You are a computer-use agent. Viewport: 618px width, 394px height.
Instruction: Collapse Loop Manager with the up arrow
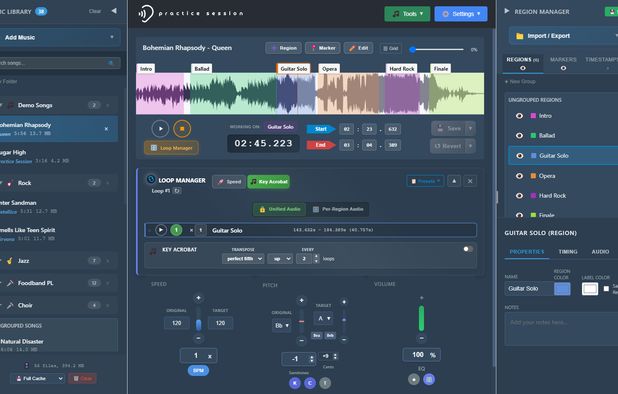pyautogui.click(x=454, y=181)
